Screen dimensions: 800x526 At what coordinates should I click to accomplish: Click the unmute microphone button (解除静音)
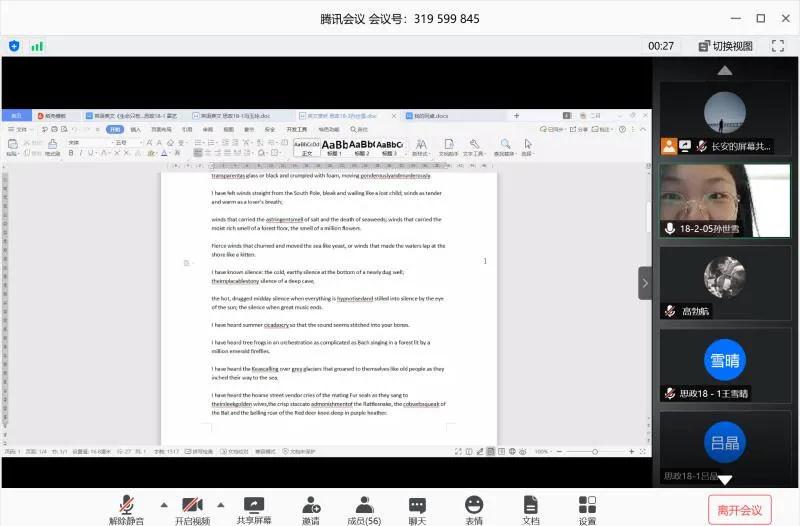(126, 508)
